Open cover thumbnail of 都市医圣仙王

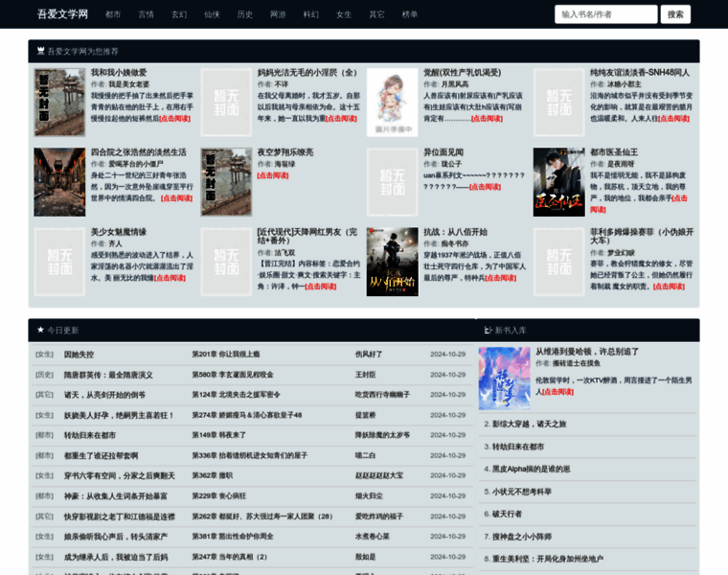559,182
